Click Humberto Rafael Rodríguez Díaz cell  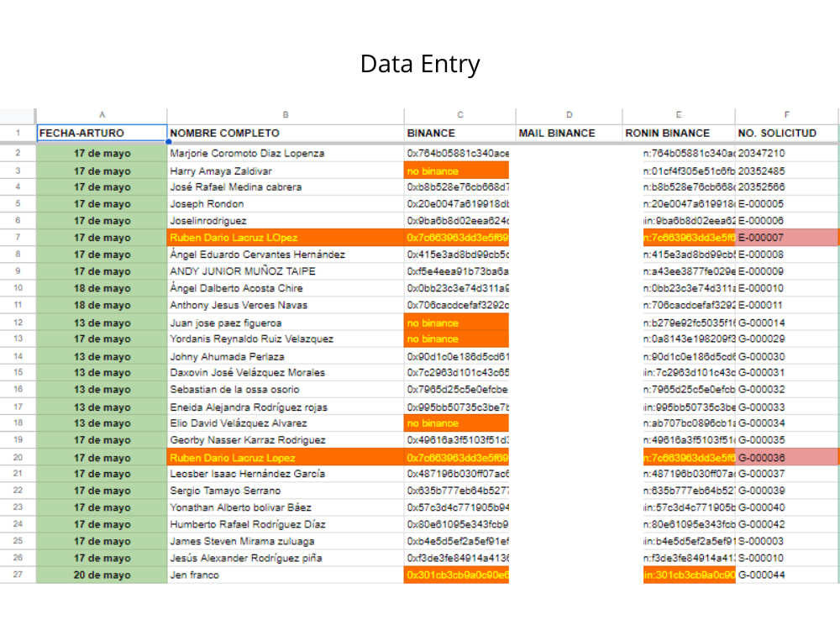pos(286,524)
